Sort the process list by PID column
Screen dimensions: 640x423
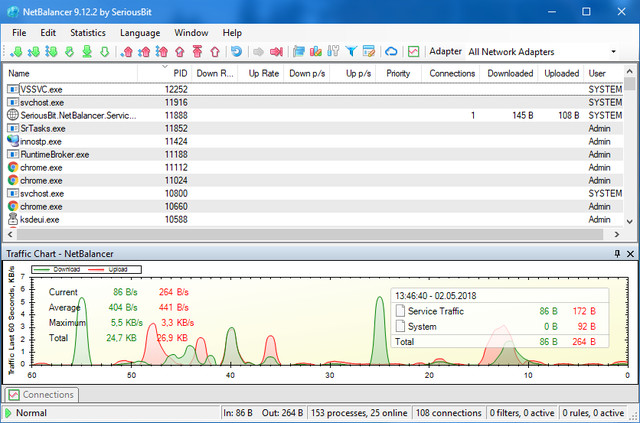point(179,73)
